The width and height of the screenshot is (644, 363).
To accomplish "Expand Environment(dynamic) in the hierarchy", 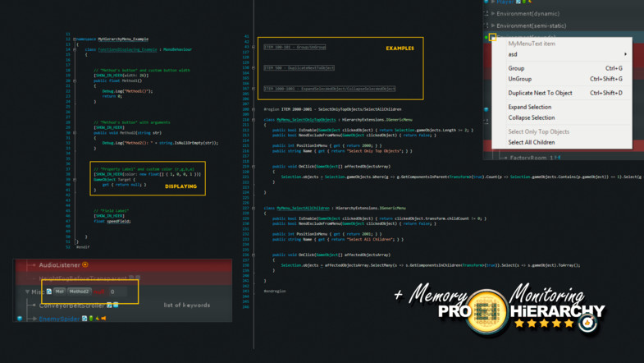I will 493,14.
